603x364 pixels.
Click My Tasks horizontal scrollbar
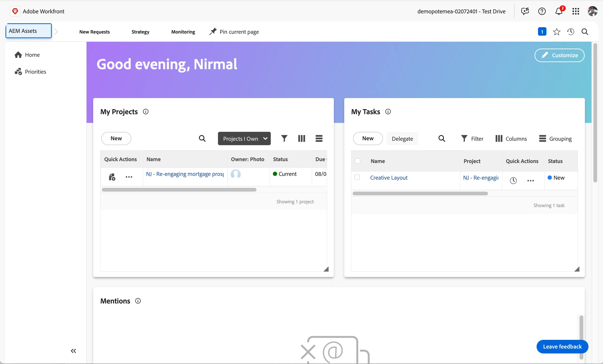(420, 193)
